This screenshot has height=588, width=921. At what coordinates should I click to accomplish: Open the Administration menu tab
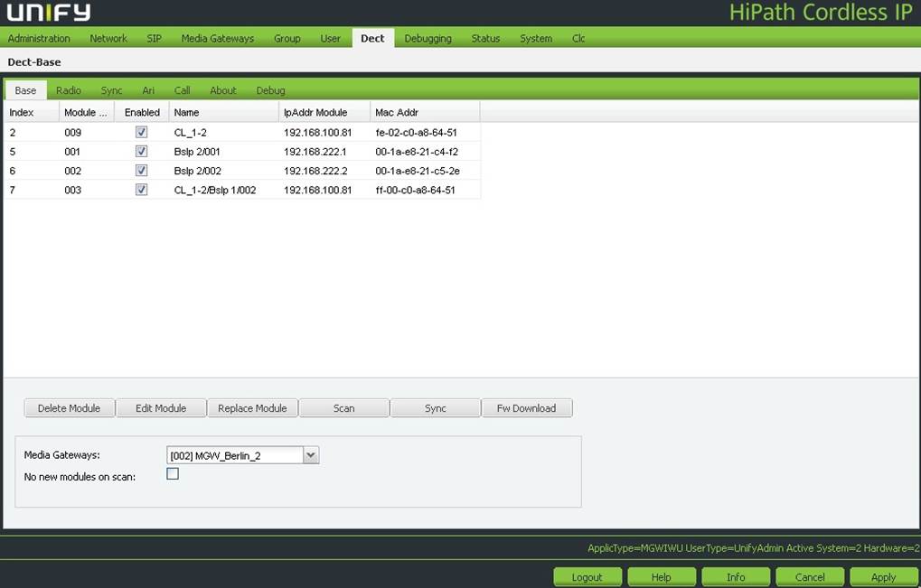coord(39,38)
